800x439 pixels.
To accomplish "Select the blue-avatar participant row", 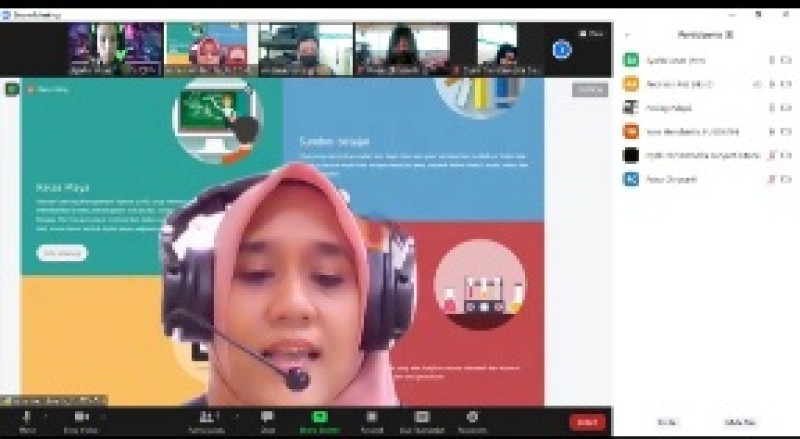I will (707, 179).
